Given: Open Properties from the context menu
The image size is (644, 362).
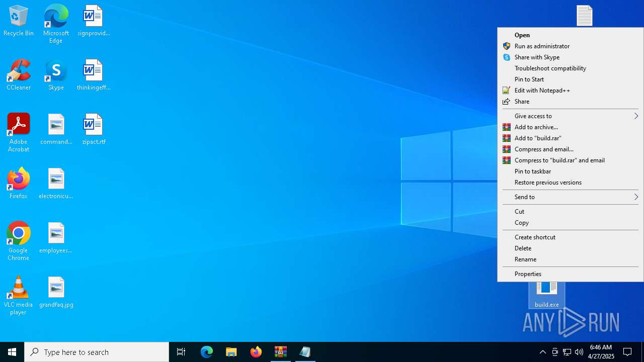Looking at the screenshot, I should coord(571,274).
